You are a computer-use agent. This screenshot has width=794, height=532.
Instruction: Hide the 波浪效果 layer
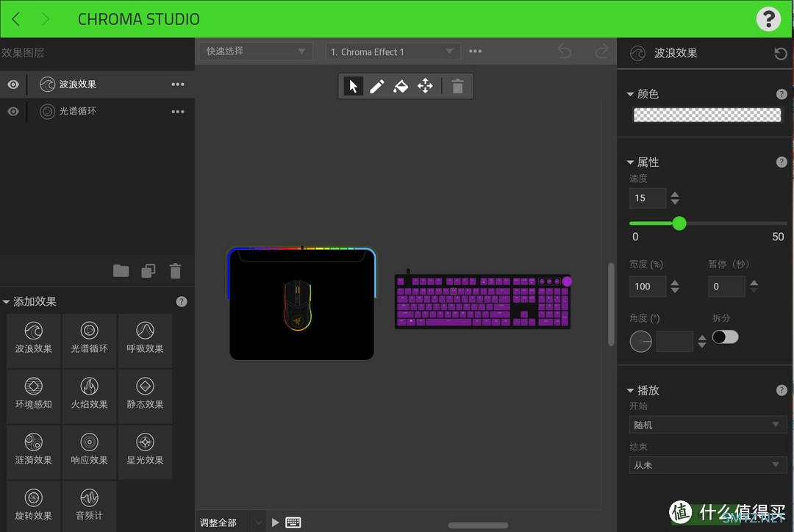13,85
